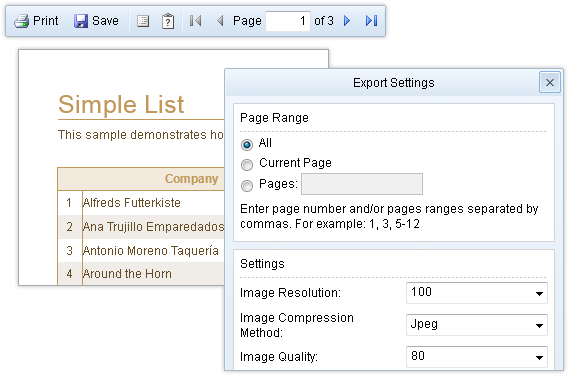Click the Print printer icon
569x376 pixels.
pos(21,21)
